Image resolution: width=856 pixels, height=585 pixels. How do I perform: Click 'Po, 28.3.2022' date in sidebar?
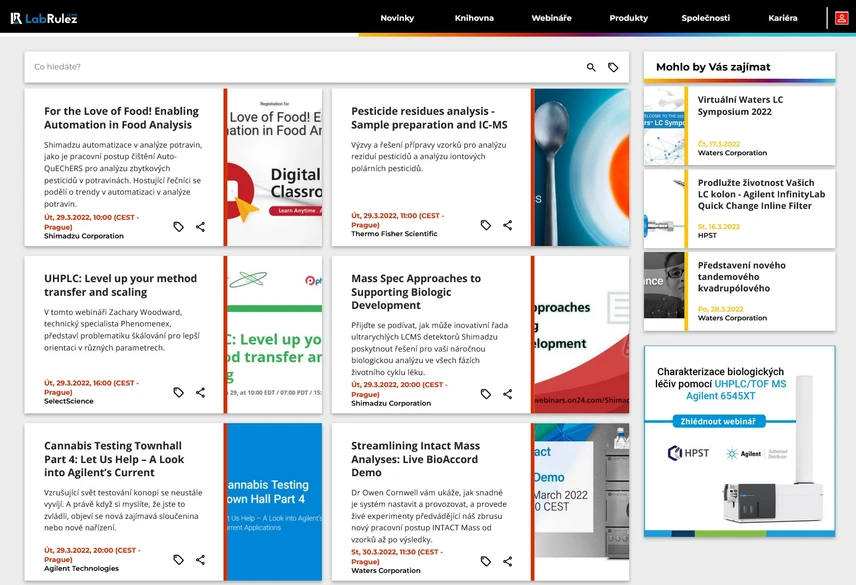click(x=721, y=309)
